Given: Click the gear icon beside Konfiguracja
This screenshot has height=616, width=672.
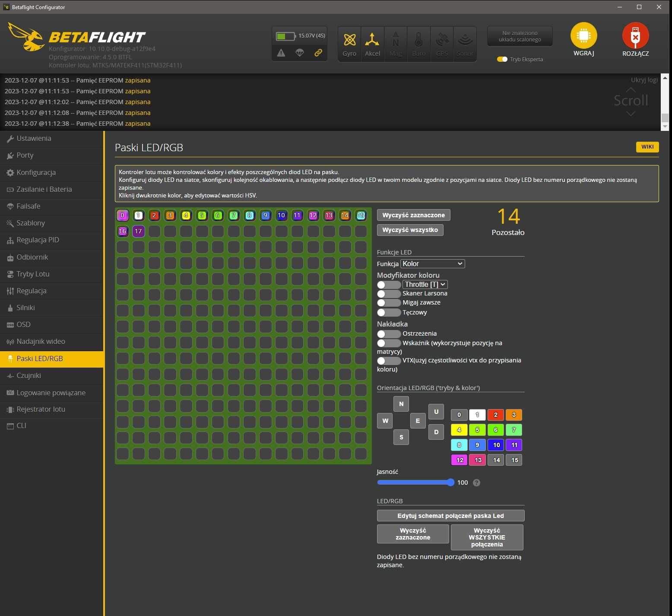Looking at the screenshot, I should pos(10,173).
